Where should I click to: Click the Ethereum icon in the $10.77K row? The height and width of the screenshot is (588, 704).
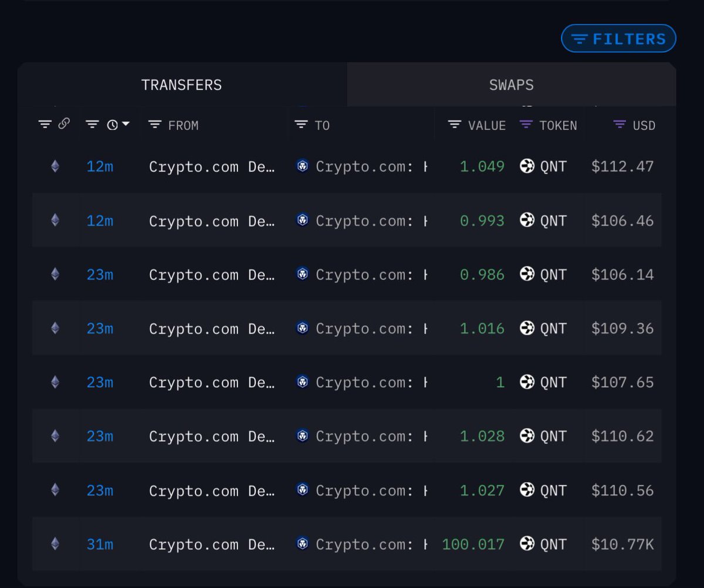click(x=55, y=545)
